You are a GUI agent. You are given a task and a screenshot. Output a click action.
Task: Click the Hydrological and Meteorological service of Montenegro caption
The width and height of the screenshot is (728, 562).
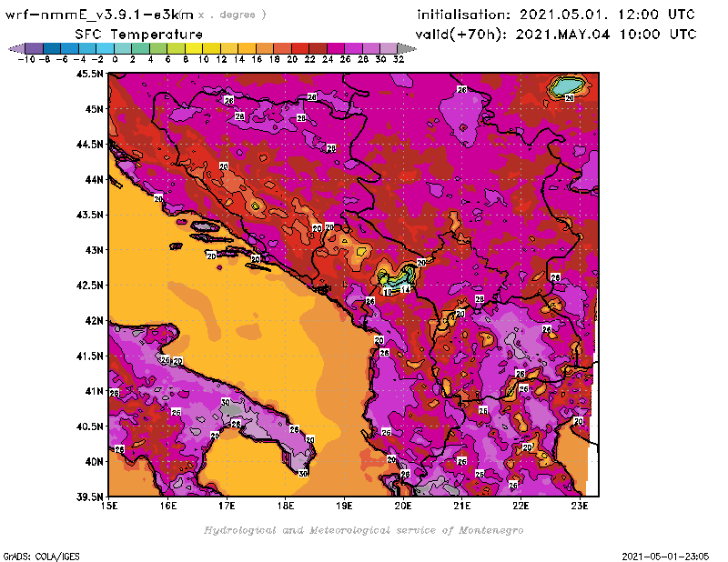[363, 530]
